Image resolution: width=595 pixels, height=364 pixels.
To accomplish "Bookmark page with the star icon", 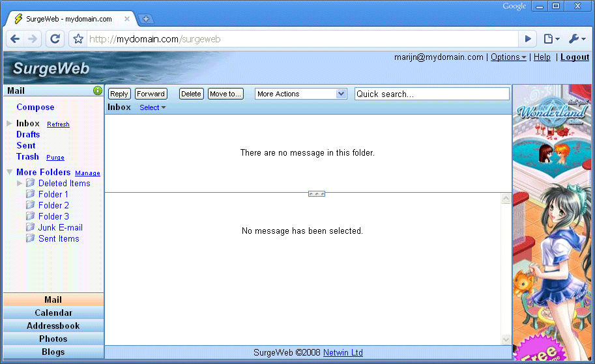I will 78,39.
